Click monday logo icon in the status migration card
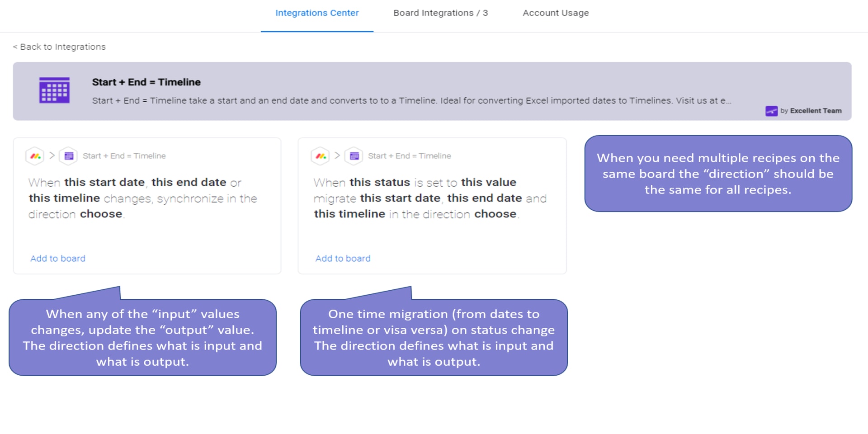 pos(320,156)
